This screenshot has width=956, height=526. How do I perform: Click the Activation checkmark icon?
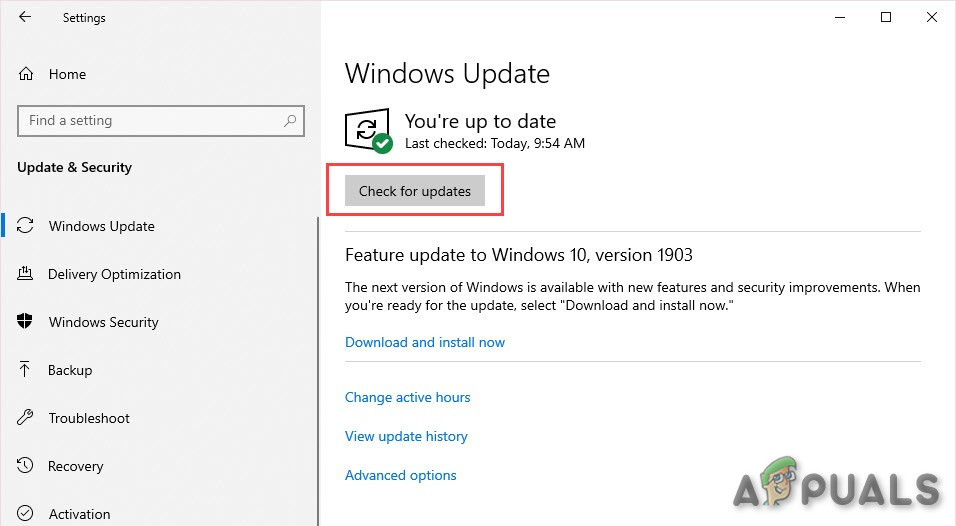26,514
